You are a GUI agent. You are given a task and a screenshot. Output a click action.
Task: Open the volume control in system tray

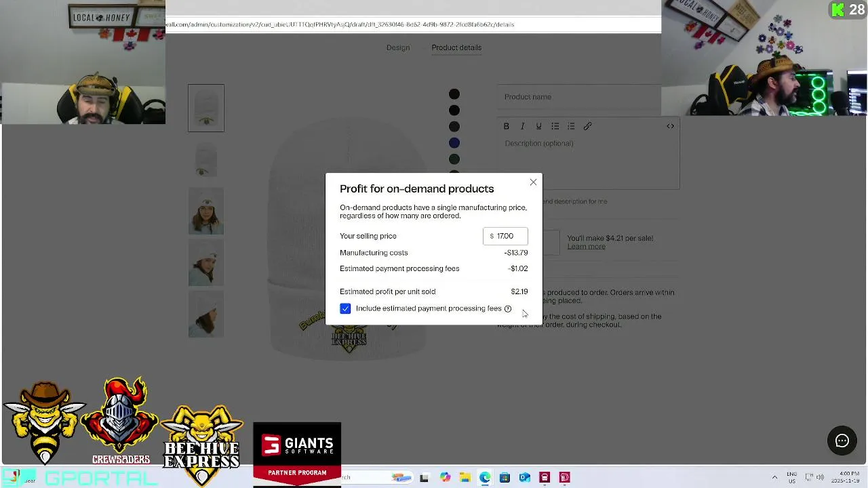(x=820, y=477)
